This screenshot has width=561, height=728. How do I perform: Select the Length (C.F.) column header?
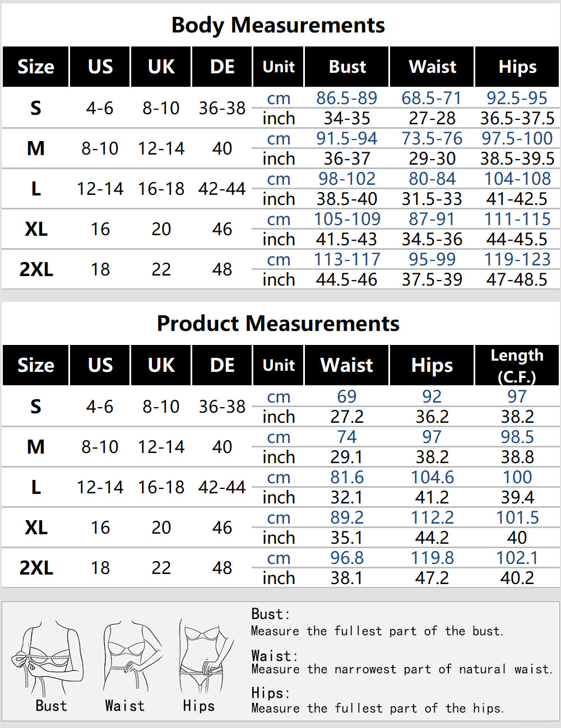[x=517, y=365]
